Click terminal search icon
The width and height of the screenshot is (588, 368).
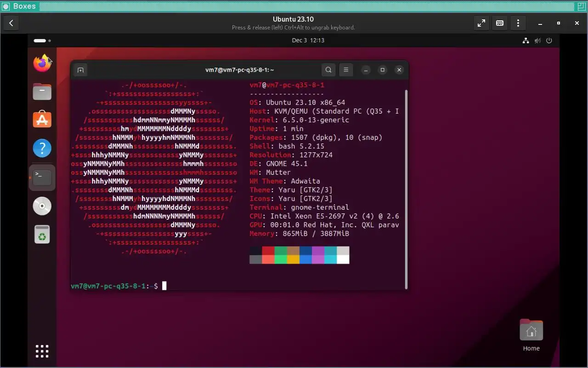(328, 70)
